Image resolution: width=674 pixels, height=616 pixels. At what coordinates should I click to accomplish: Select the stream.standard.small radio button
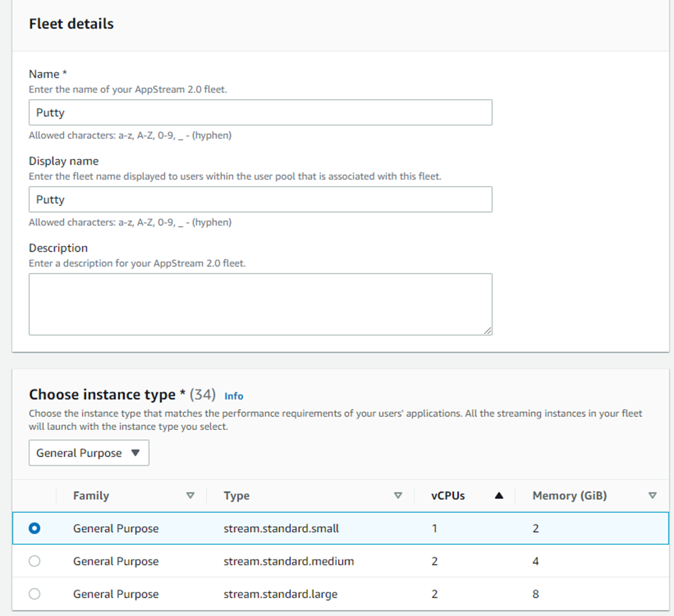pyautogui.click(x=34, y=528)
